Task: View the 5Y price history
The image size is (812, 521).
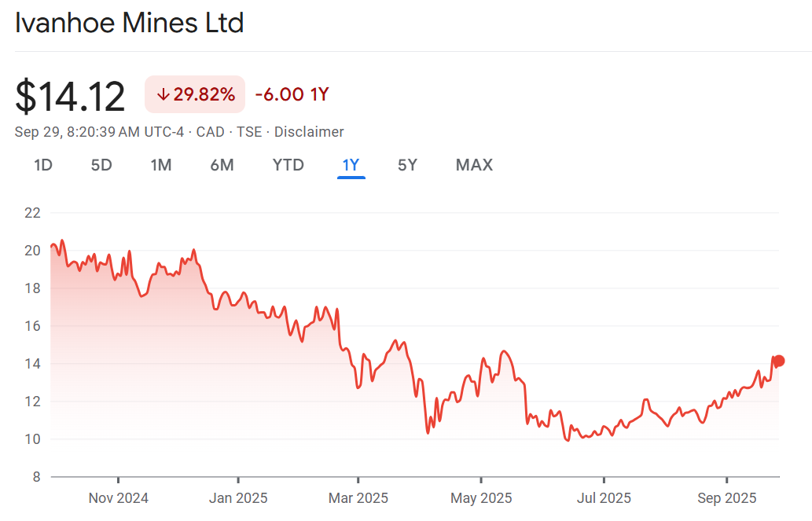Action: 407,165
